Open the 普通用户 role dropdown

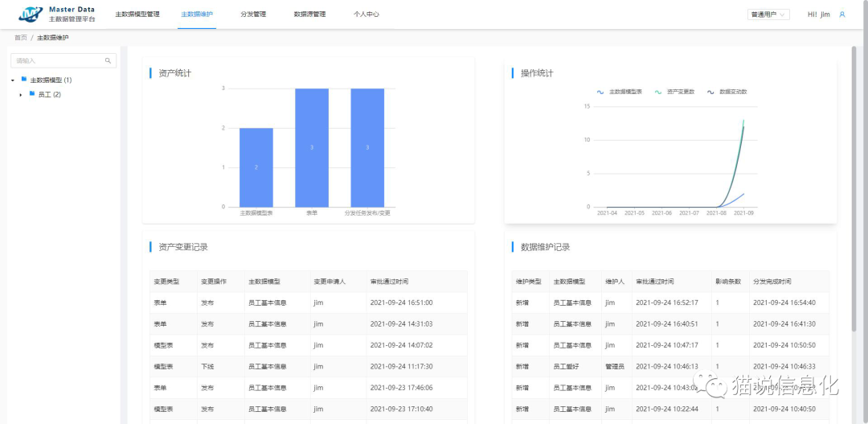(x=768, y=14)
